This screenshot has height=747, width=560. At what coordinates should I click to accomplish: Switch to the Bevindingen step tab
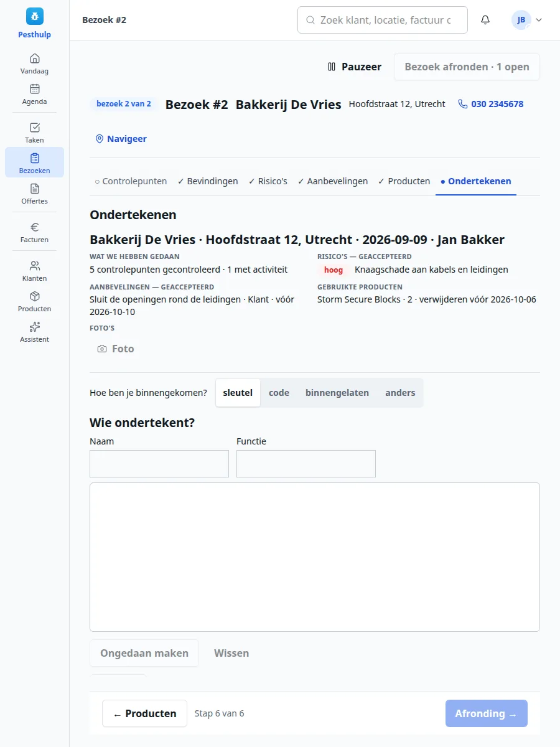[x=208, y=181]
